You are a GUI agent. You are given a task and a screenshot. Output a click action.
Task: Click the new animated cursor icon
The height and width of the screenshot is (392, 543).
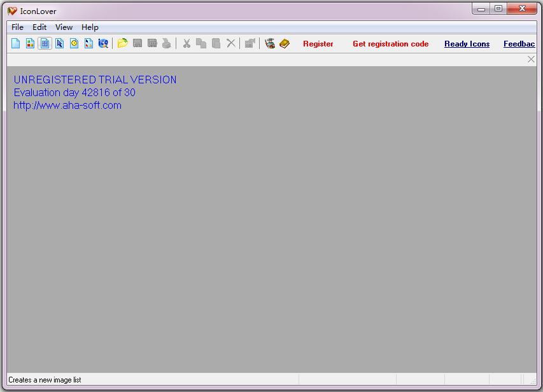tap(74, 43)
